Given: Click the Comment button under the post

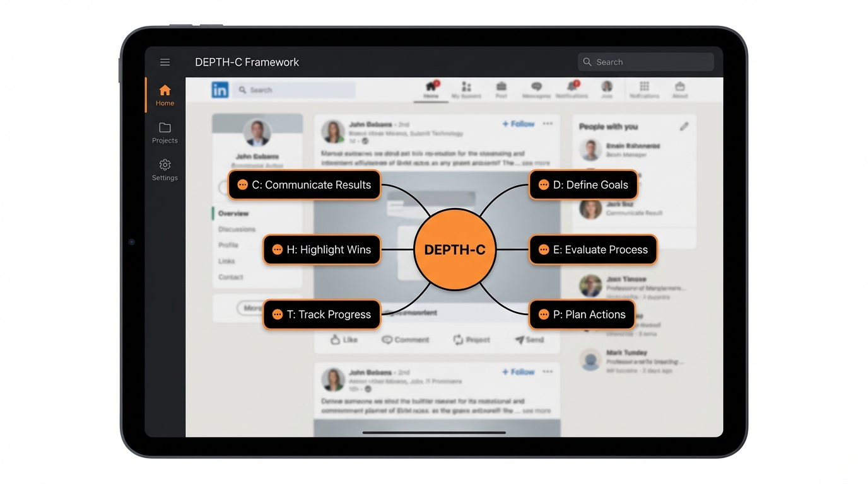Looking at the screenshot, I should [405, 340].
